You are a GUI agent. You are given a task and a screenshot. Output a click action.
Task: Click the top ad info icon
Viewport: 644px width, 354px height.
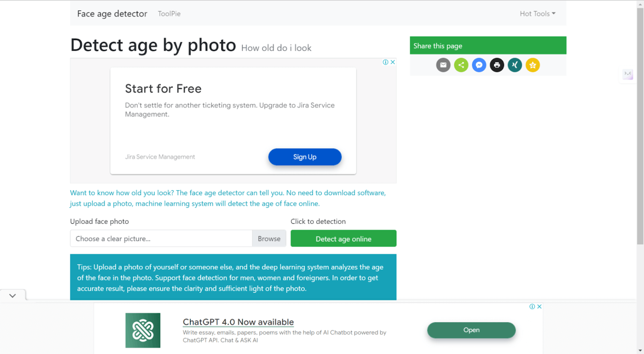(x=385, y=62)
